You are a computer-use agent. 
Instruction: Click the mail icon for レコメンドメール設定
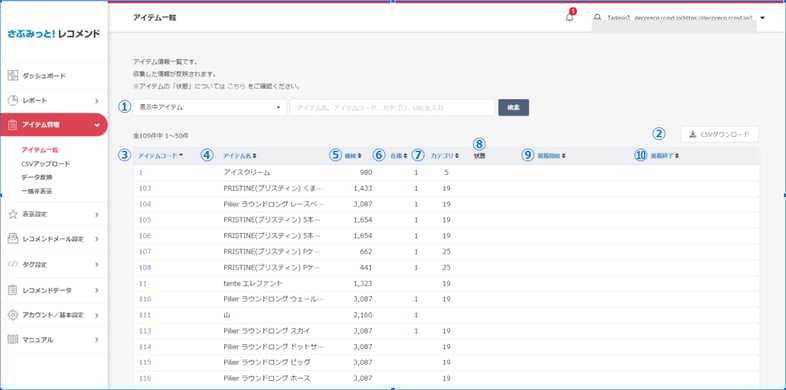[13, 239]
